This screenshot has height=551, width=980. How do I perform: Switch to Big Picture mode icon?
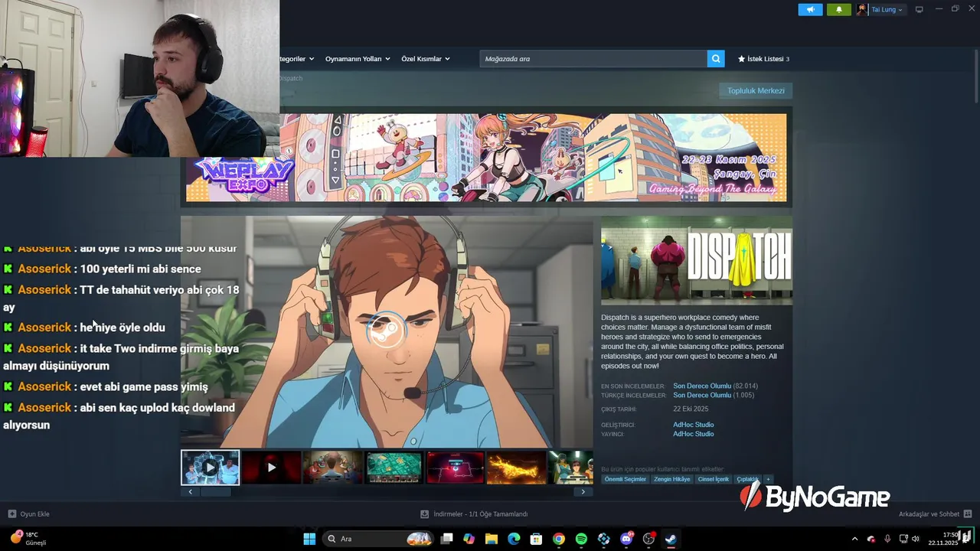click(920, 9)
